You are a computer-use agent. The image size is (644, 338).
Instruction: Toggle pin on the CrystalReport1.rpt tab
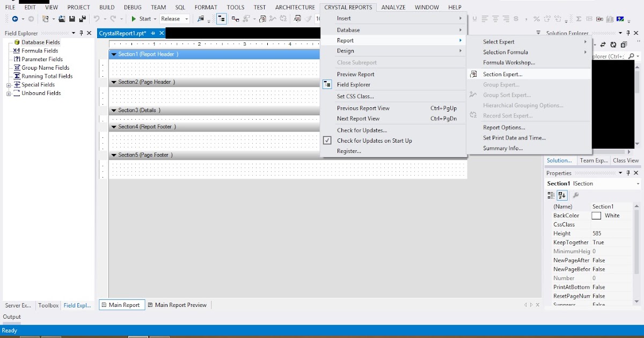[153, 33]
